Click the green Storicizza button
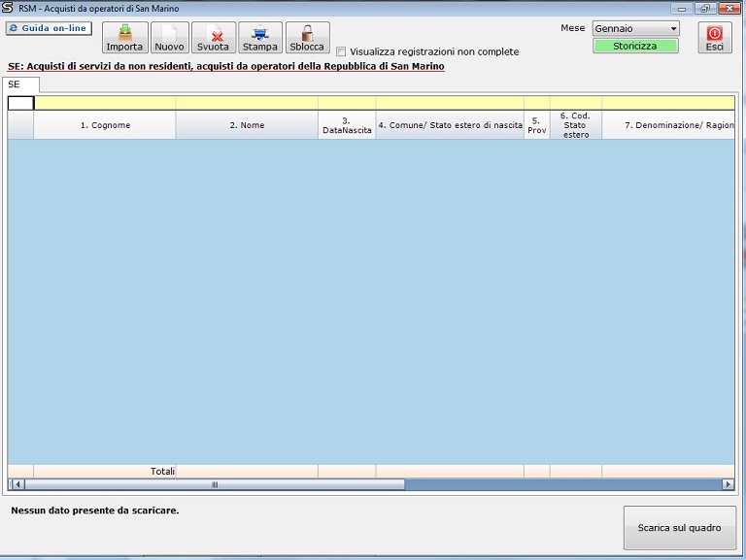The width and height of the screenshot is (746, 560). (635, 47)
